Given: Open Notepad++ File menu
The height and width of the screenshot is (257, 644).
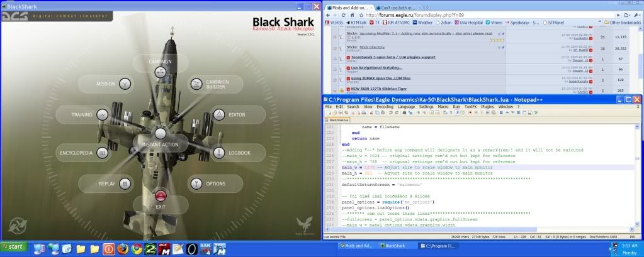Looking at the screenshot, I should 328,107.
